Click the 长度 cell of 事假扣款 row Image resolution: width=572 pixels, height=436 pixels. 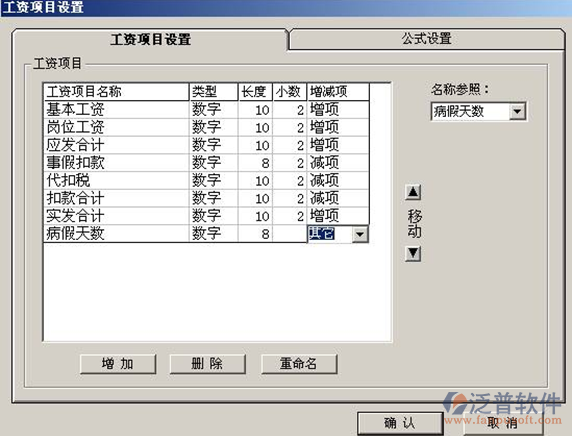[255, 163]
